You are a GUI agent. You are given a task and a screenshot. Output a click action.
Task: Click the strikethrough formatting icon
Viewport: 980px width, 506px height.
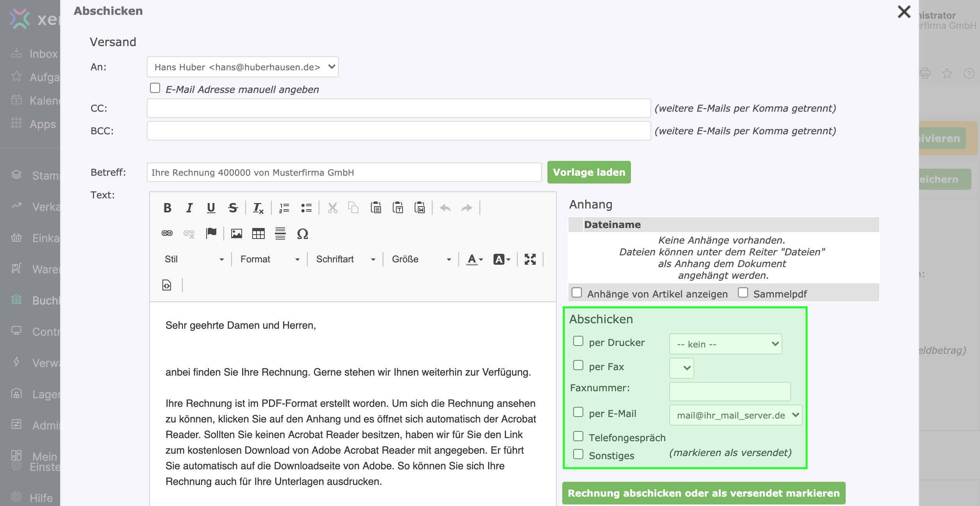pyautogui.click(x=233, y=208)
